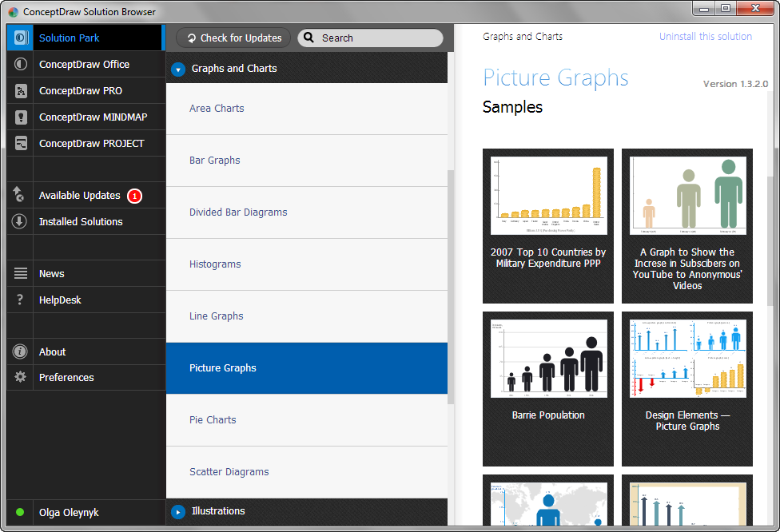Screen dimensions: 780x532
Task: Select Histograms solution
Action: pos(306,264)
